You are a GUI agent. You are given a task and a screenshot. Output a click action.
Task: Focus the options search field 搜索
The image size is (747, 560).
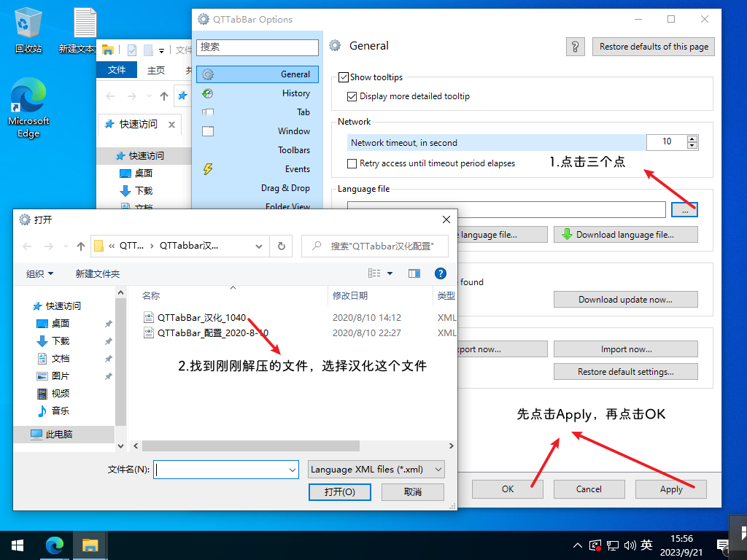[258, 47]
